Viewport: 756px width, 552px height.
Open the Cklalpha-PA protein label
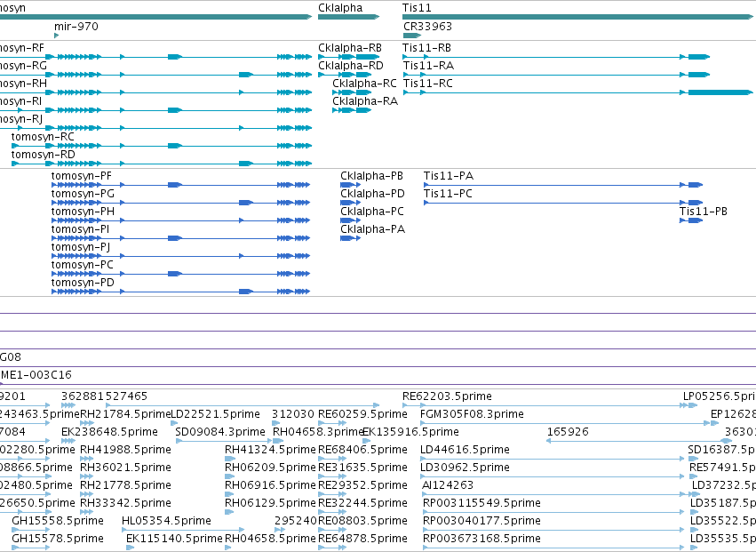click(x=373, y=229)
